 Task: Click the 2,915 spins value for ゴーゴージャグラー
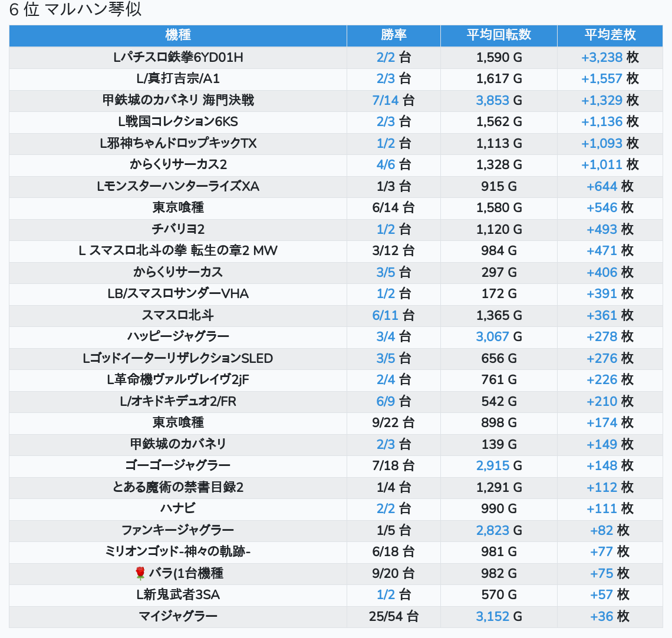492,465
